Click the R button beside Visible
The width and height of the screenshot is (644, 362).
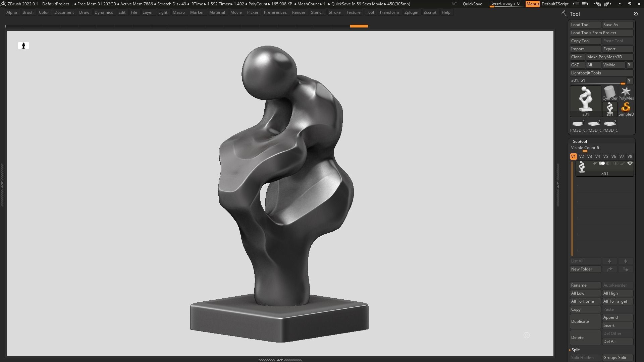[629, 65]
